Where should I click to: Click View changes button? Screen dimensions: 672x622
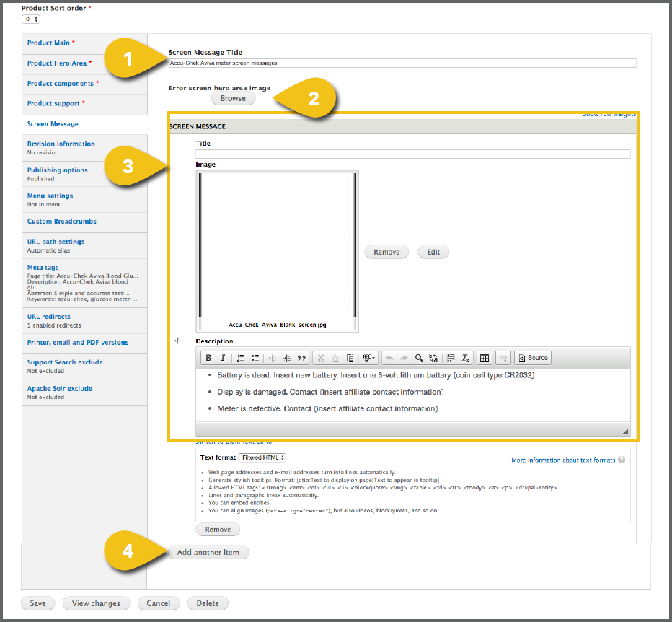[x=96, y=603]
